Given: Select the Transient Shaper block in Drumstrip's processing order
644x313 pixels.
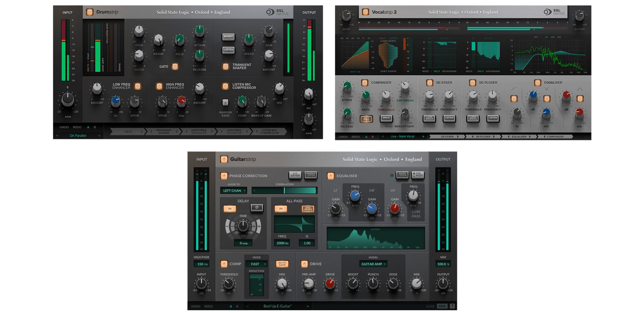Looking at the screenshot, I should pyautogui.click(x=164, y=131).
